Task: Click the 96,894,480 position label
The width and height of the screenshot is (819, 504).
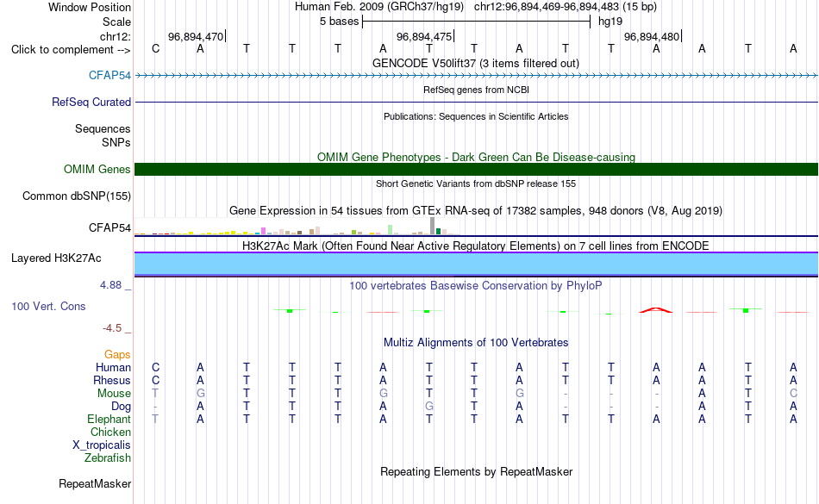Action: (x=652, y=36)
